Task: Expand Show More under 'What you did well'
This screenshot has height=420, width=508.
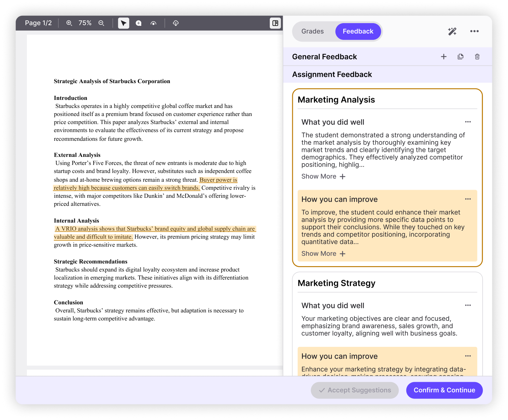Action: 323,176
